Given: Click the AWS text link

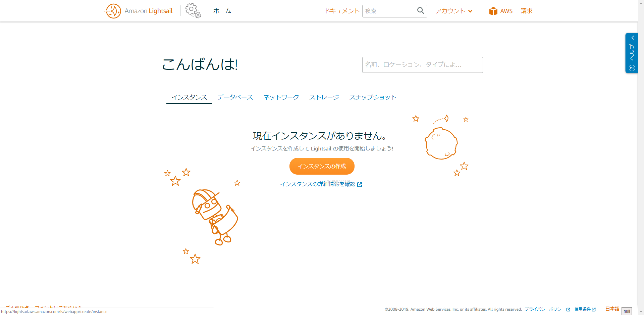Looking at the screenshot, I should [x=506, y=11].
